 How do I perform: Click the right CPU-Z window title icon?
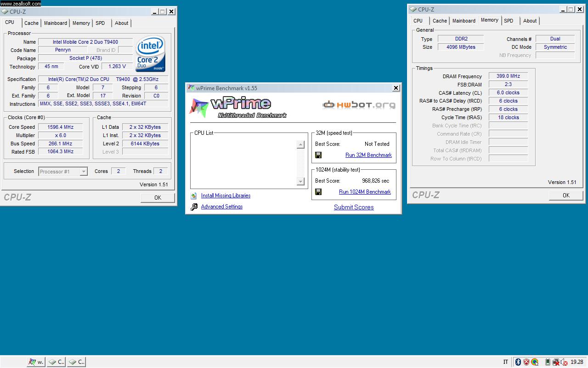[x=413, y=9]
